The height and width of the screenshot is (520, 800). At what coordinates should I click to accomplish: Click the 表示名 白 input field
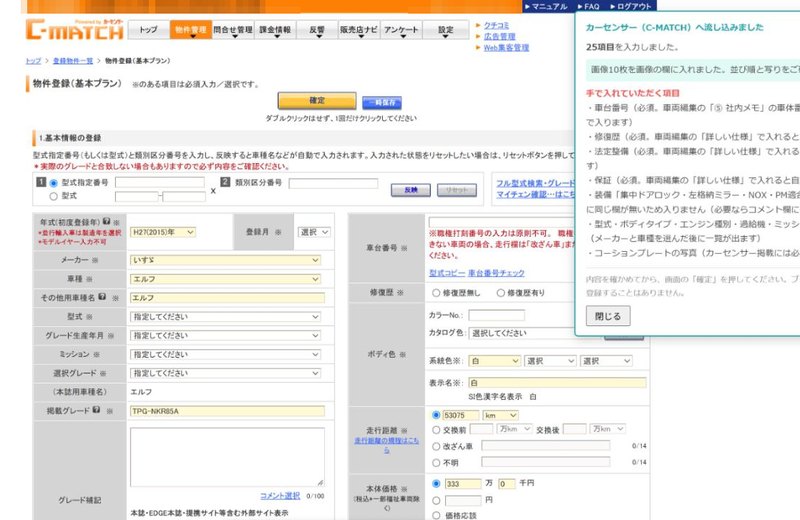[557, 382]
